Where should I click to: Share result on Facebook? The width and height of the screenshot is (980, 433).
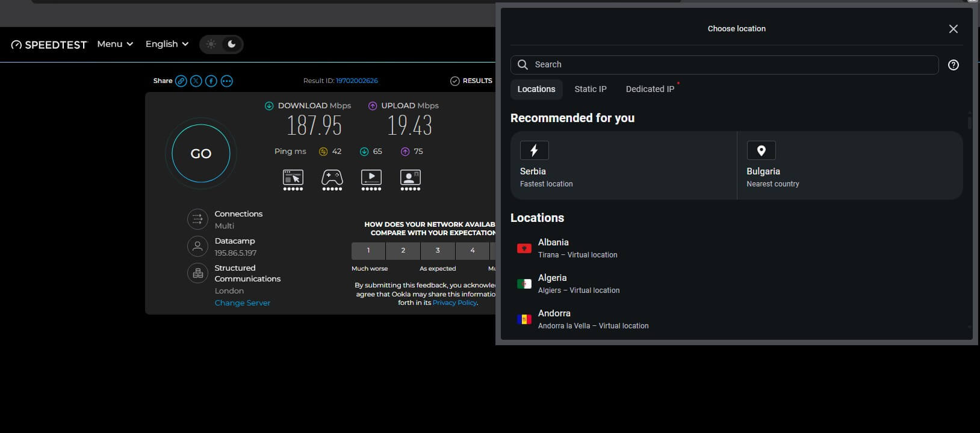[211, 81]
